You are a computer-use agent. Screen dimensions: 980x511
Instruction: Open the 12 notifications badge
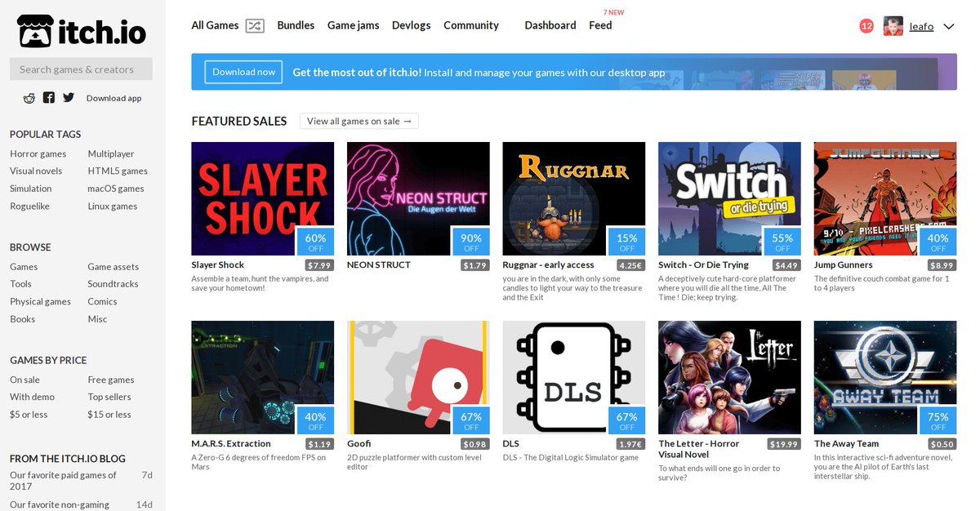click(x=866, y=26)
